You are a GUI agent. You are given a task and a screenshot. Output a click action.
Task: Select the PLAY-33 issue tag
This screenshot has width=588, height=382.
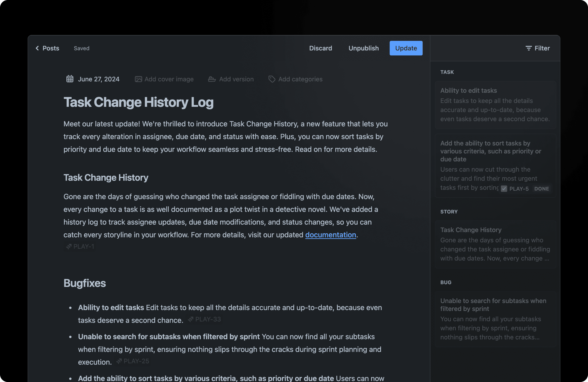click(204, 319)
